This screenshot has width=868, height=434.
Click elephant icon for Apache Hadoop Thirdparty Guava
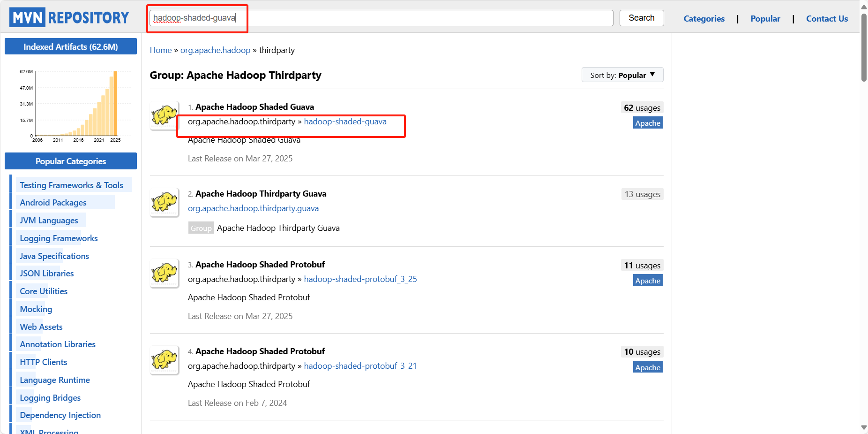[165, 202]
